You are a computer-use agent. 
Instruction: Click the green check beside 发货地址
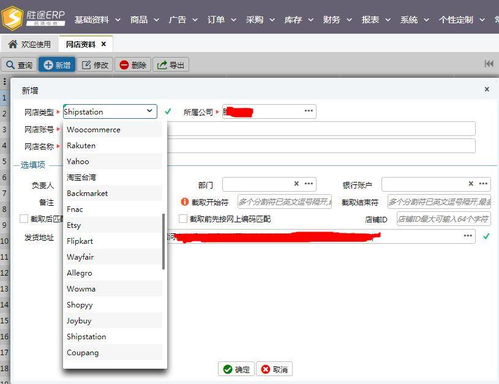(486, 236)
